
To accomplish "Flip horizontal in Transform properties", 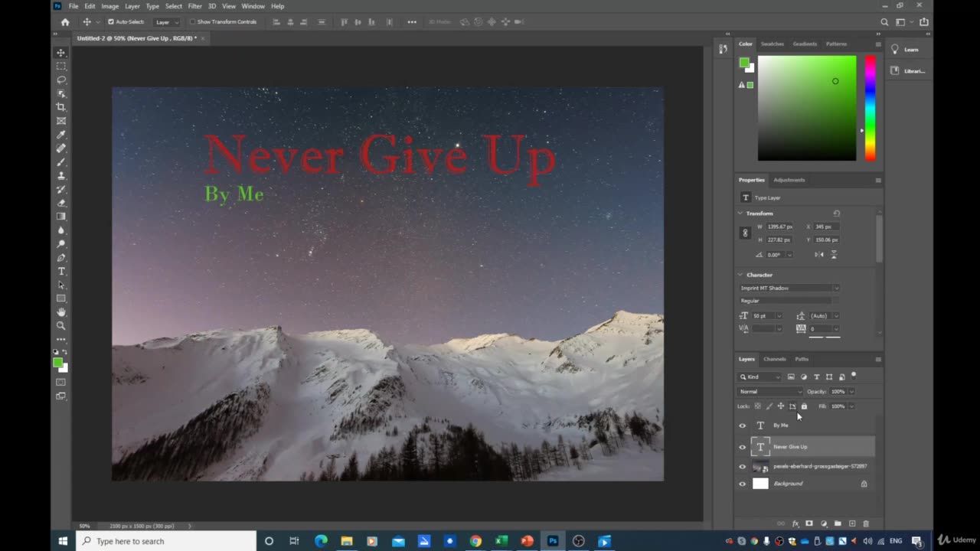I will [819, 255].
